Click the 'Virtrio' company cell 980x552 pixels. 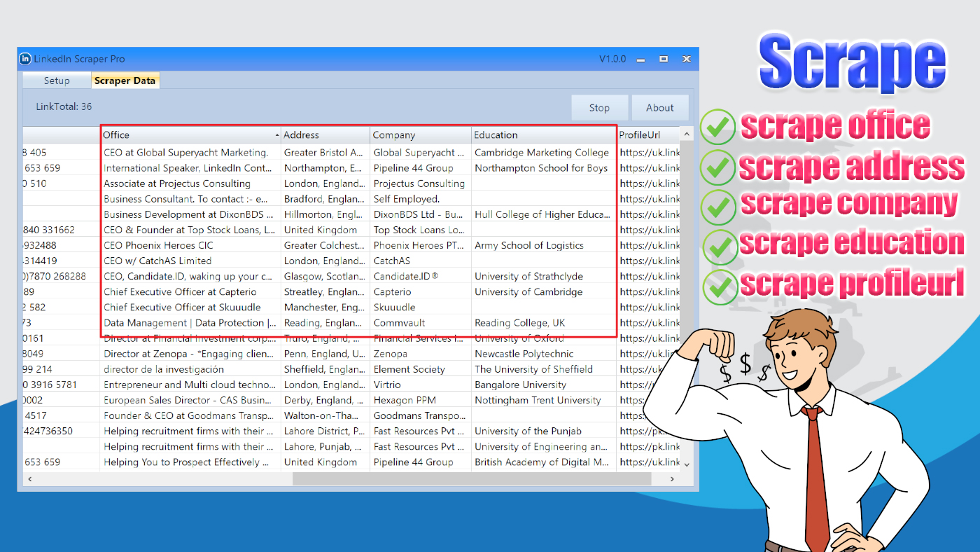click(x=421, y=385)
